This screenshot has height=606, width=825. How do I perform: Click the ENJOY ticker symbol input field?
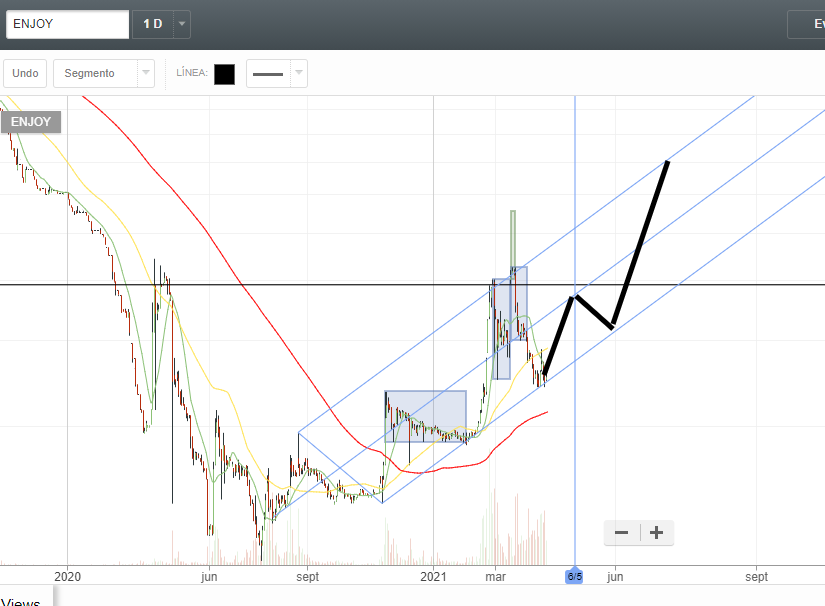click(67, 24)
